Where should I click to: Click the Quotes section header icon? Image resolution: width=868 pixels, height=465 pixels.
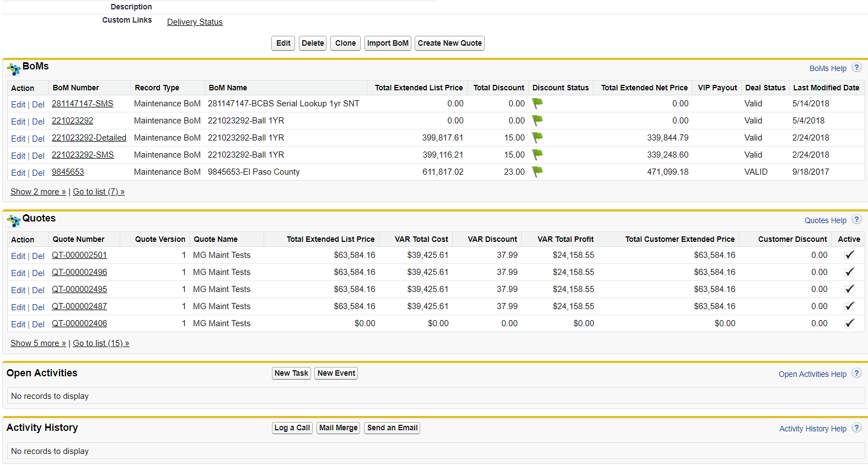pos(14,221)
